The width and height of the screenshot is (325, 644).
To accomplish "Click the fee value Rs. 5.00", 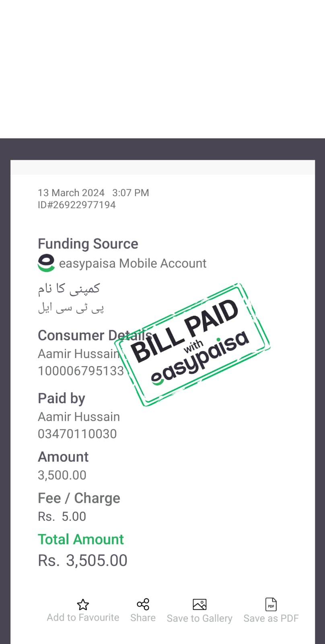I will pyautogui.click(x=62, y=516).
